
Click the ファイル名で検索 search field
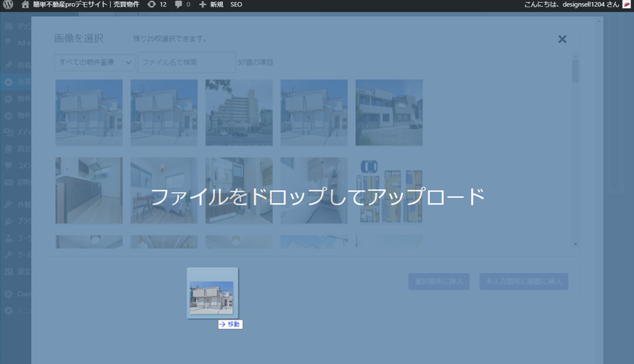[187, 63]
